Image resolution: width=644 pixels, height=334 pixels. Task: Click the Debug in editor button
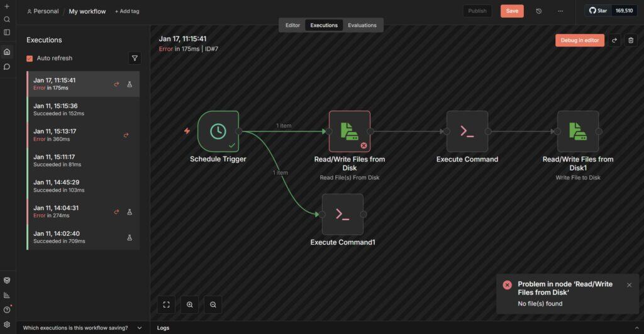(x=579, y=40)
